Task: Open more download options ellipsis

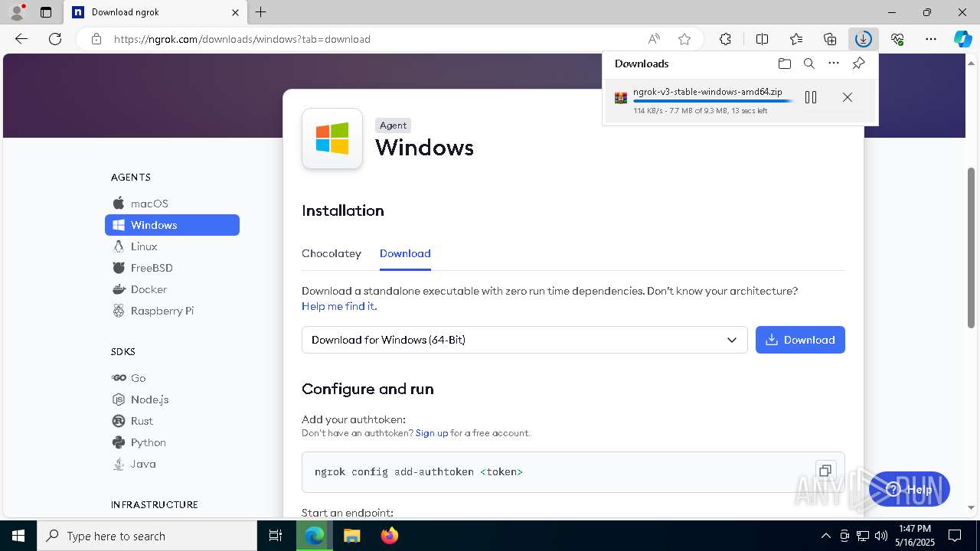Action: pyautogui.click(x=834, y=64)
